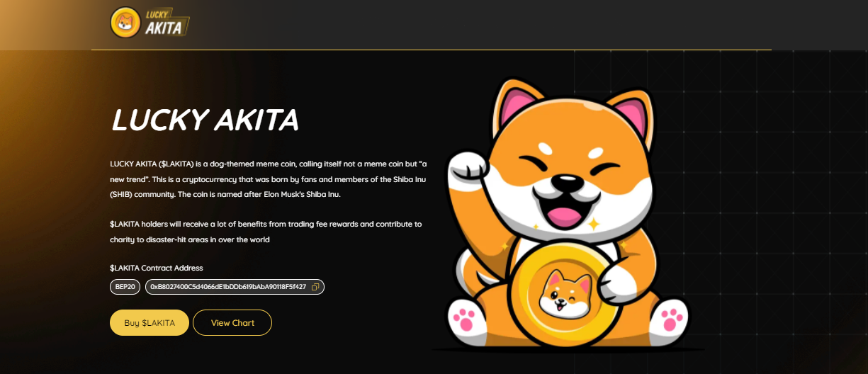Screen dimensions: 868x374
Task: Copy the contract address via copy icon
Action: (x=315, y=287)
